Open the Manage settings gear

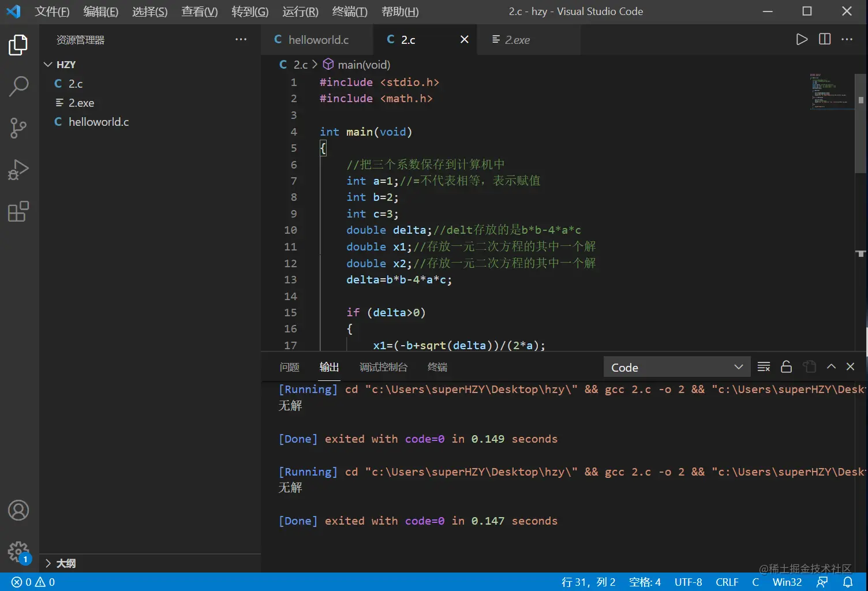click(18, 552)
